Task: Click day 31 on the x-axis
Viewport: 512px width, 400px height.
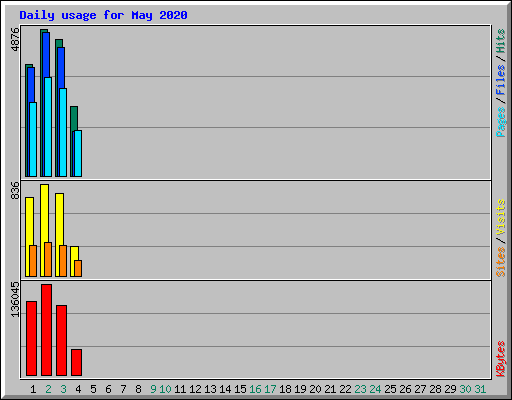Action: 480,389
